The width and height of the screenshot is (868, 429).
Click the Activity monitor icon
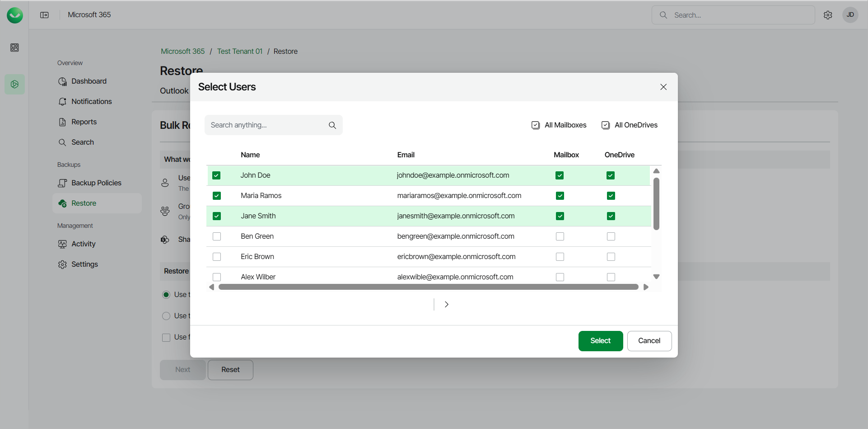(x=62, y=244)
